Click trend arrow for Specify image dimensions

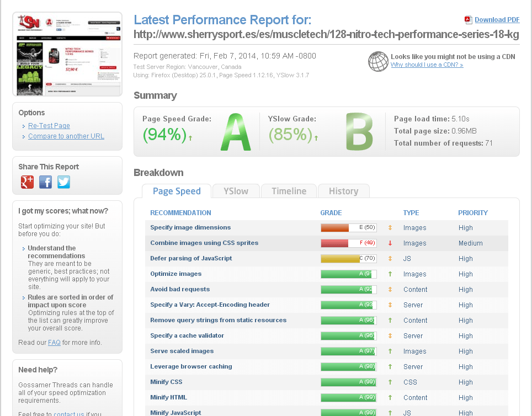[x=390, y=228]
